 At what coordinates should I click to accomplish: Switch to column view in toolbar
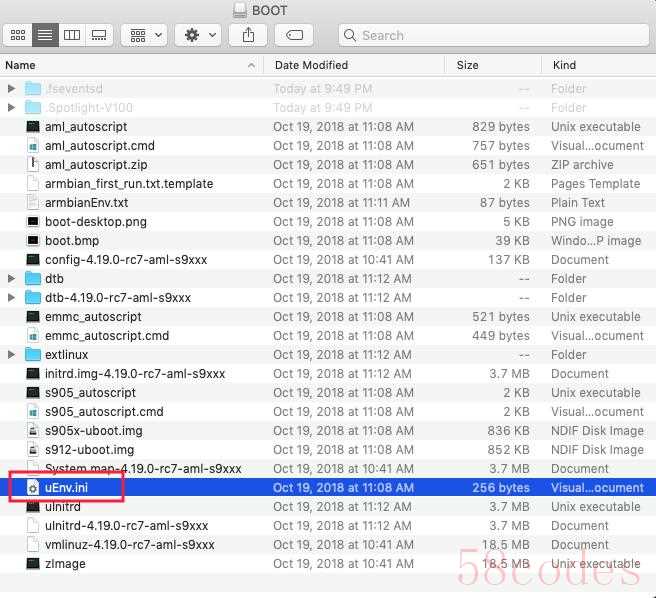click(72, 35)
